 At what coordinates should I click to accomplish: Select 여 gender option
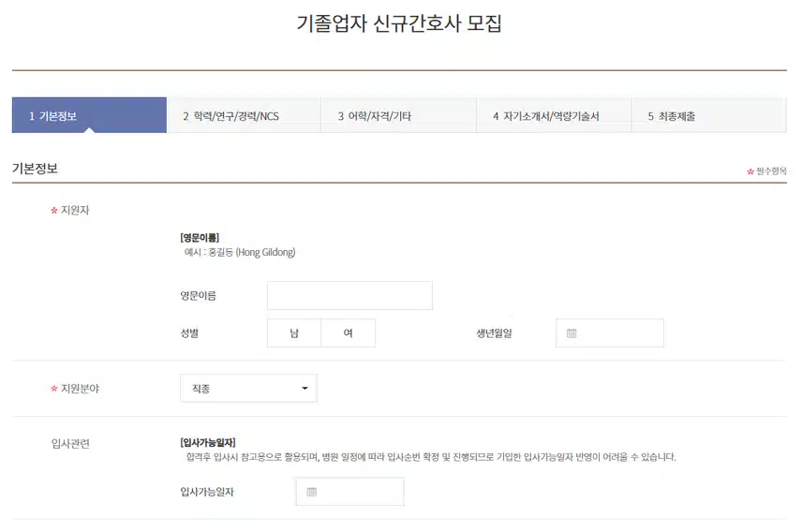click(348, 333)
